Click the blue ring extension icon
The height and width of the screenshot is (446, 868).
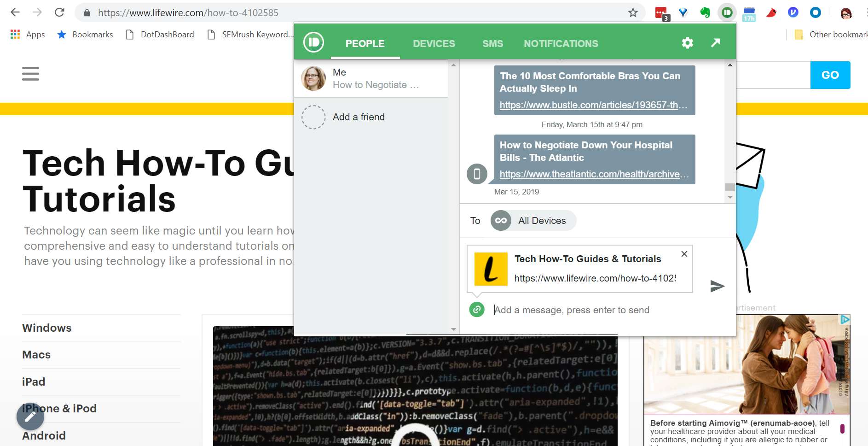tap(816, 12)
